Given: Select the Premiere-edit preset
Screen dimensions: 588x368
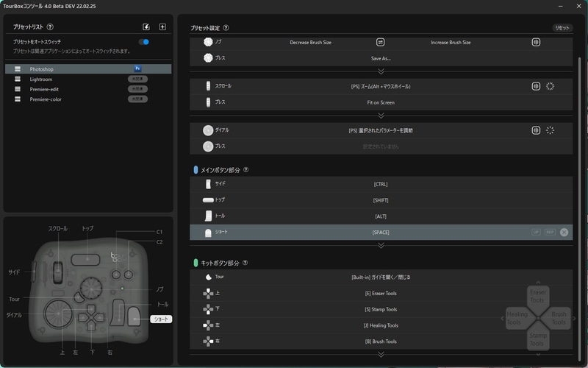Looking at the screenshot, I should click(88, 89).
